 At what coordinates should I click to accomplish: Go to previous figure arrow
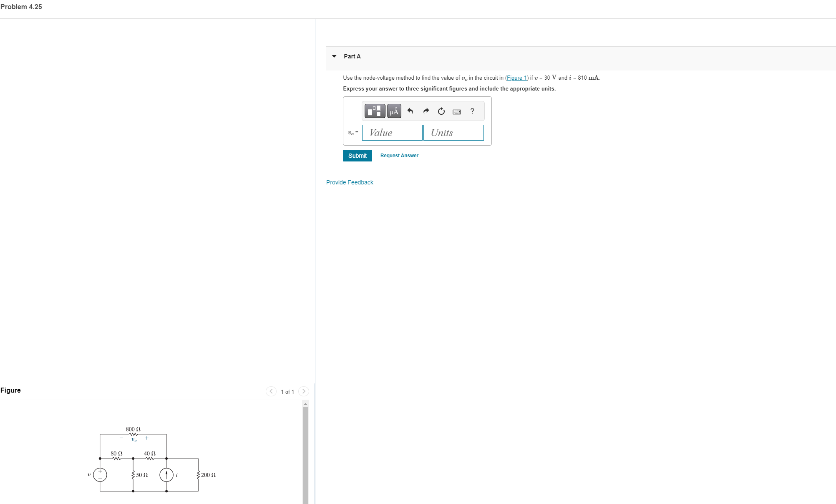[x=271, y=391]
